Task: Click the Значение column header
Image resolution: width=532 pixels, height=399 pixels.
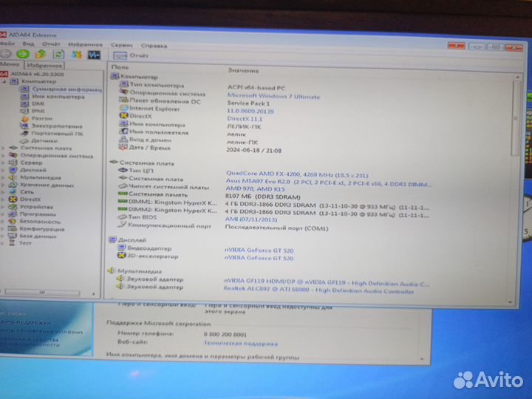Action: [x=243, y=71]
